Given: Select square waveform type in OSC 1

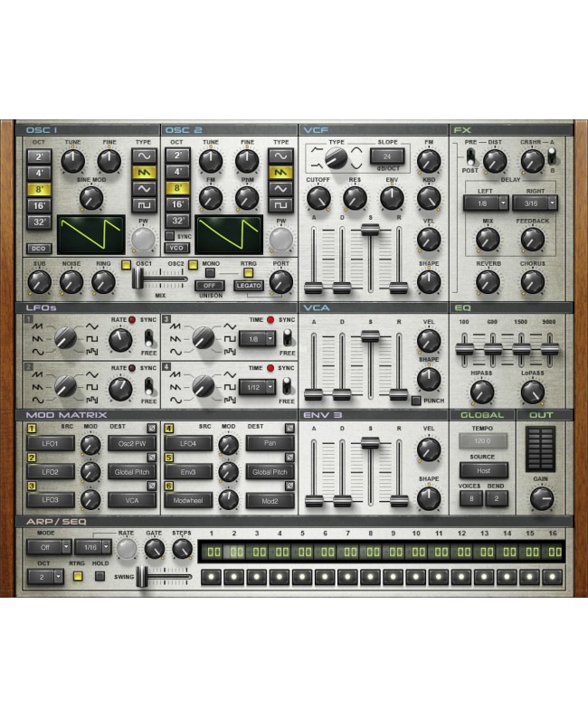Looking at the screenshot, I should tap(144, 204).
